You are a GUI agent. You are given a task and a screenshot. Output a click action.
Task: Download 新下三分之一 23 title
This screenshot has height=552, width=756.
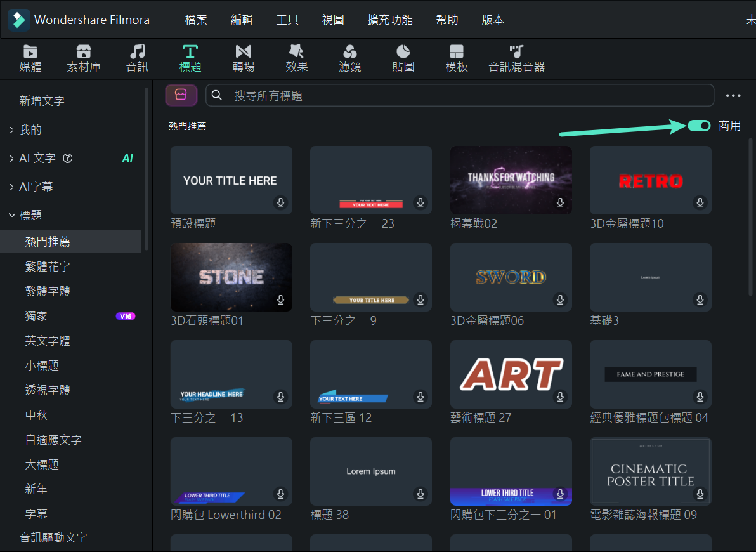(x=420, y=202)
